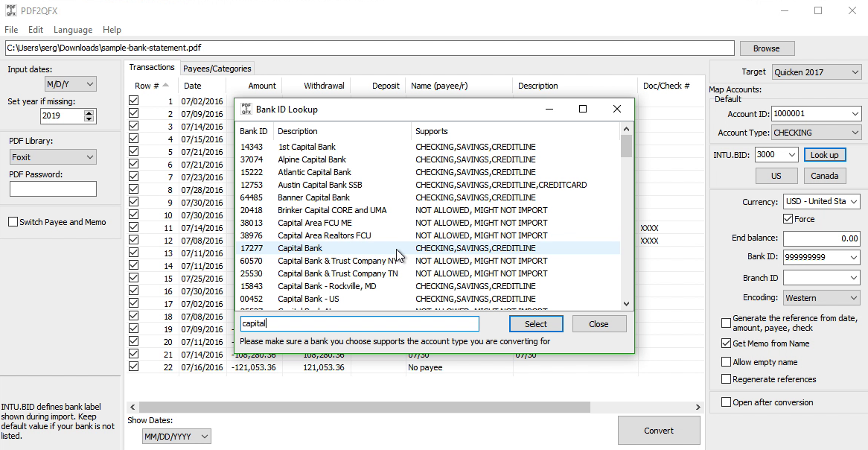Image resolution: width=868 pixels, height=450 pixels.
Task: Increase year with the spinner control
Action: [89, 112]
